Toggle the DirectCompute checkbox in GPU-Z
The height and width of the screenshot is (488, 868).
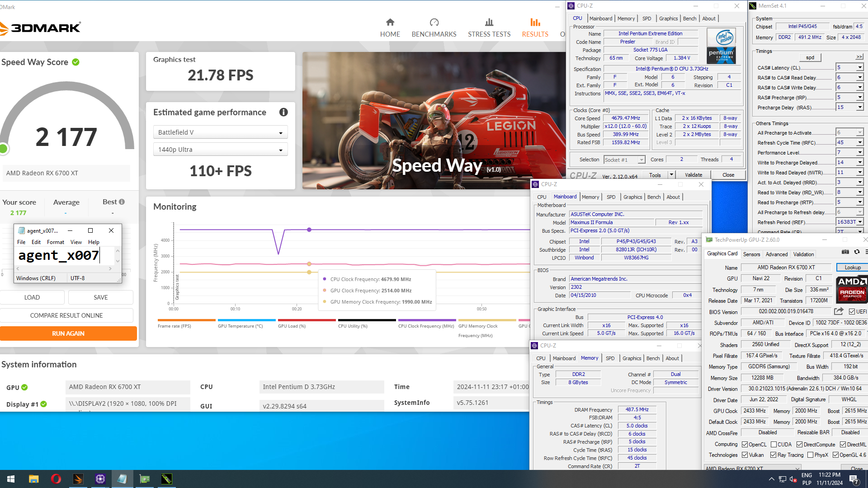click(800, 445)
